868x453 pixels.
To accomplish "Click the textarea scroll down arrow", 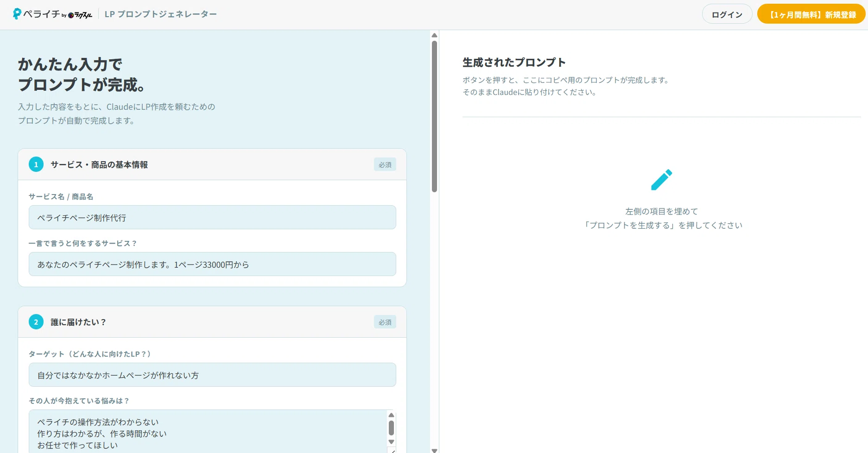I will pos(391,442).
